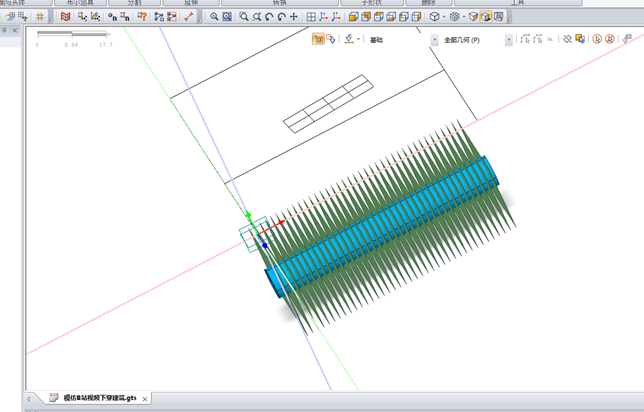644x412 pixels.
Task: Click the document tab scroll-left arrow
Action: 28,399
